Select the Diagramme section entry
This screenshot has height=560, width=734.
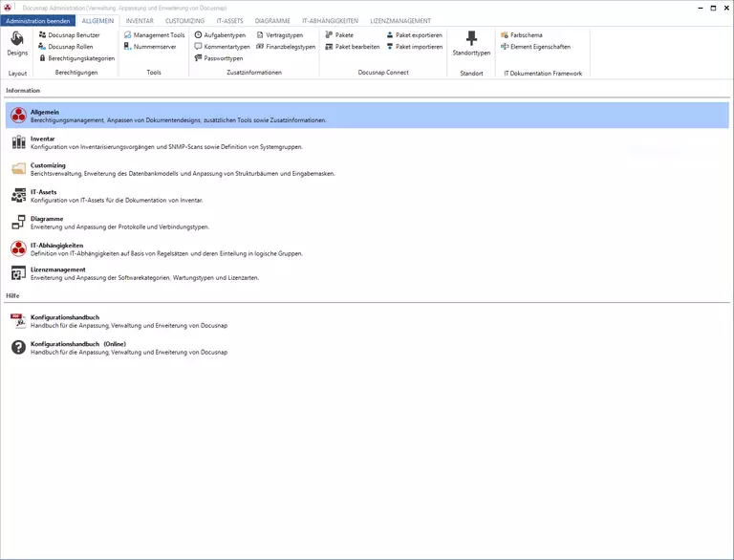[47, 219]
